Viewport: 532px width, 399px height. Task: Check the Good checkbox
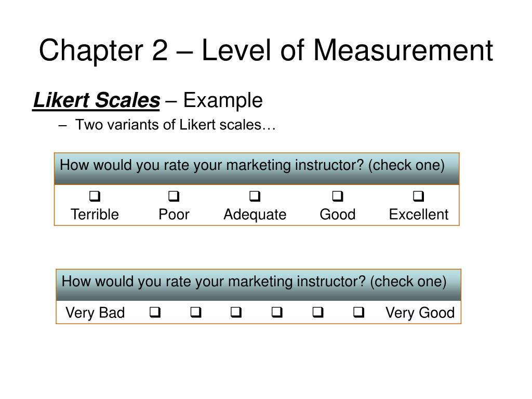338,196
